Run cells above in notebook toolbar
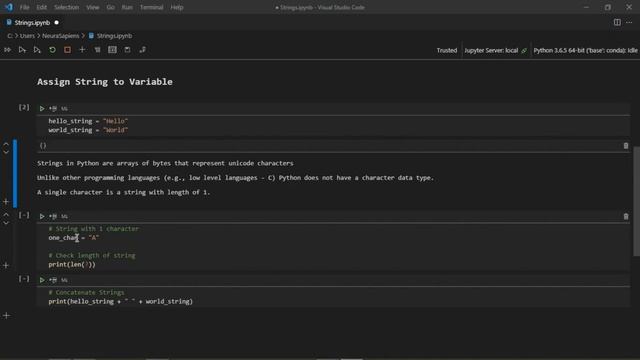The height and width of the screenshot is (360, 640). point(22,50)
